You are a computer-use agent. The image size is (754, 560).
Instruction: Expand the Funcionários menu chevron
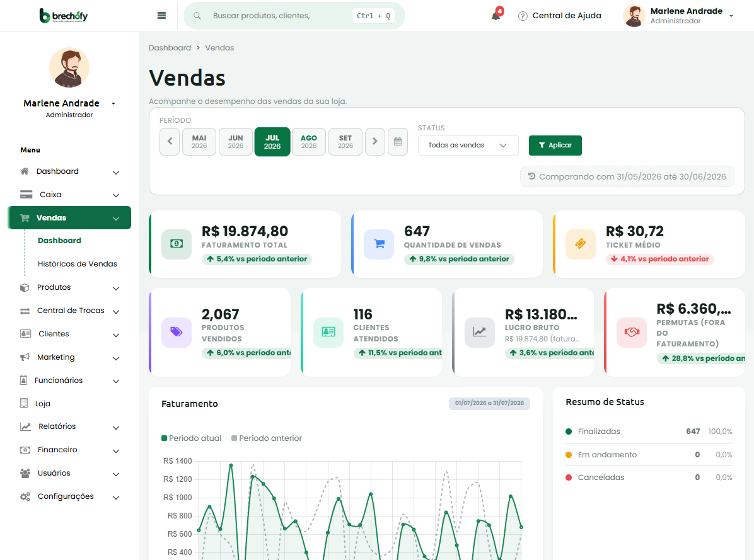(116, 381)
